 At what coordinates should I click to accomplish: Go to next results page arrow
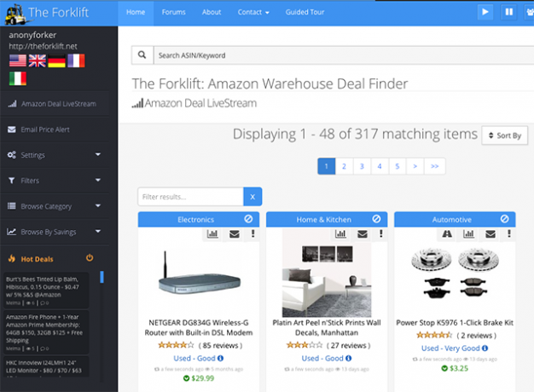(415, 166)
